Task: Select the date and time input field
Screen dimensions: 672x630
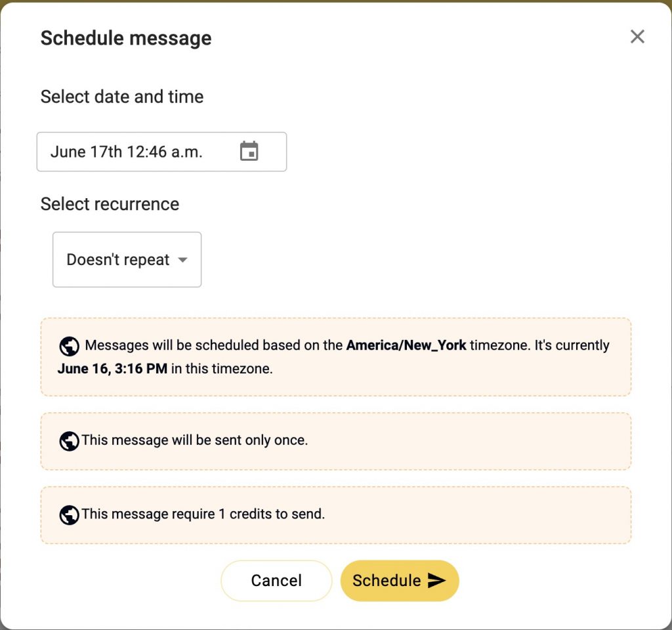Action: 144,152
